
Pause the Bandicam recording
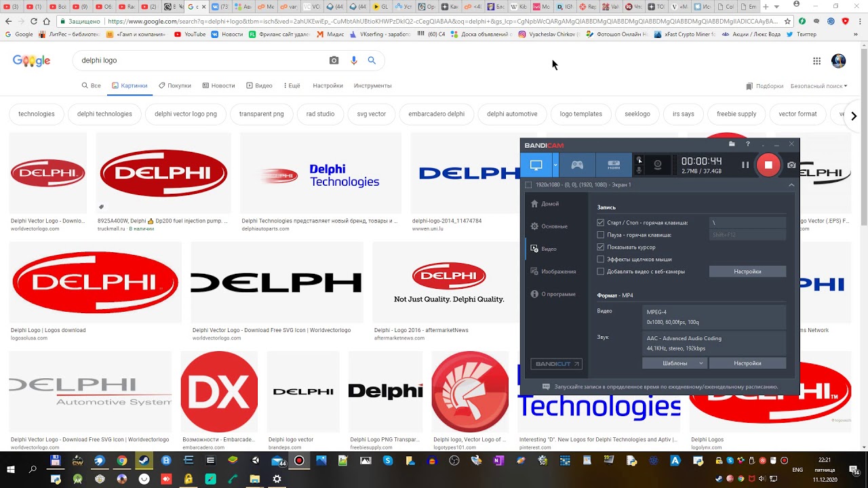(745, 165)
